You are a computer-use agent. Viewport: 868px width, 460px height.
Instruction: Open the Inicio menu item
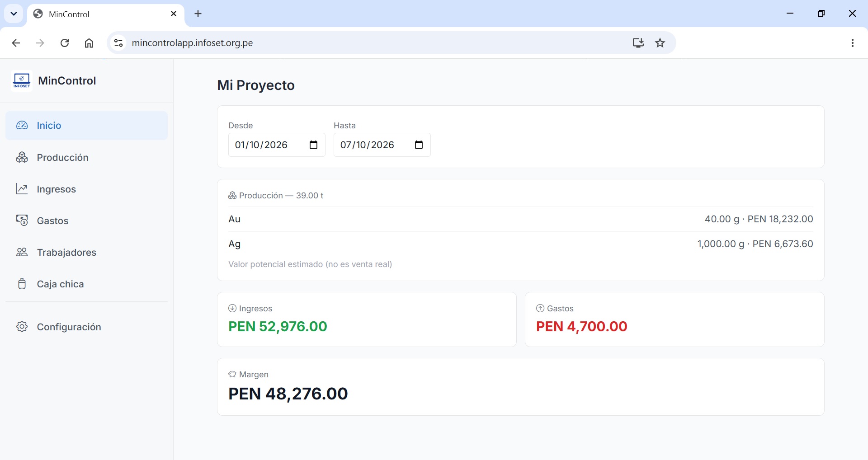pos(86,126)
